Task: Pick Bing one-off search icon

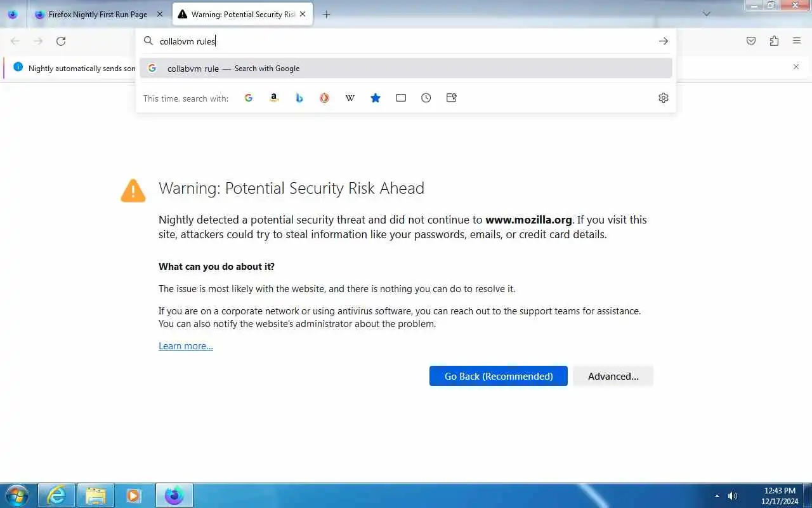Action: coord(299,98)
